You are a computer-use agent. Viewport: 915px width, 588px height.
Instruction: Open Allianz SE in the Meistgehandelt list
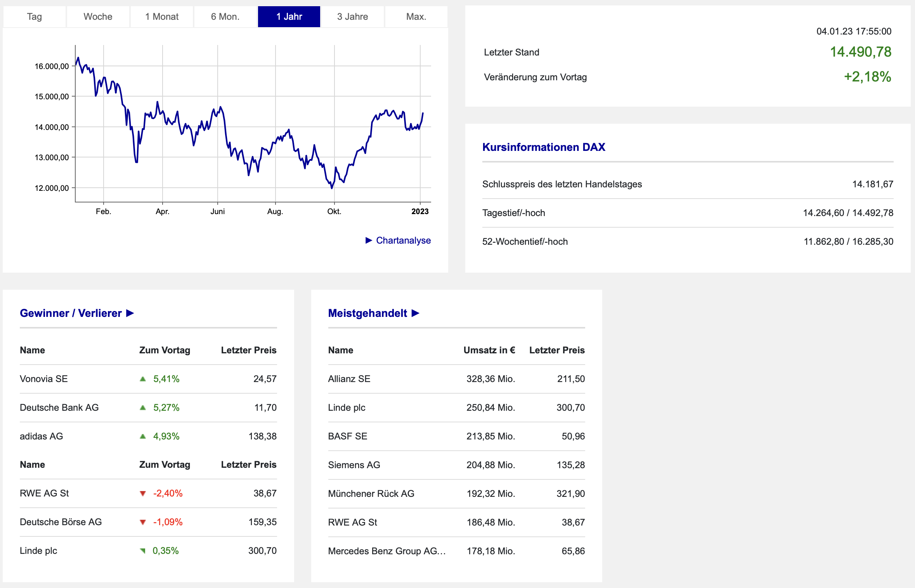coord(349,379)
